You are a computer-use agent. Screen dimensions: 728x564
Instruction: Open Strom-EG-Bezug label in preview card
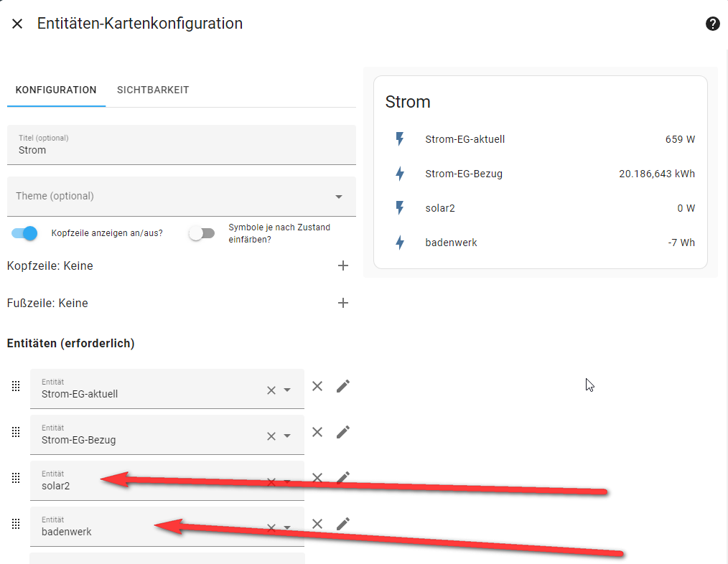tap(464, 174)
